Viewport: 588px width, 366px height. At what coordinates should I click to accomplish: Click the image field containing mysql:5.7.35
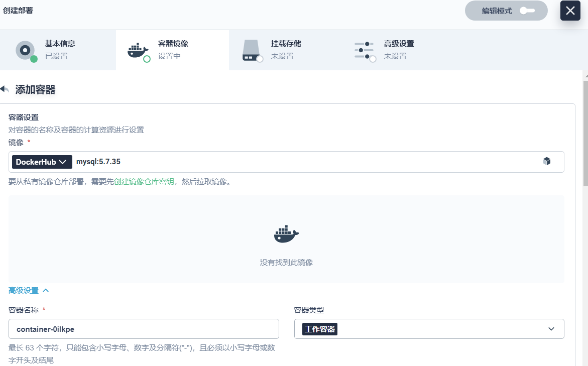286,162
